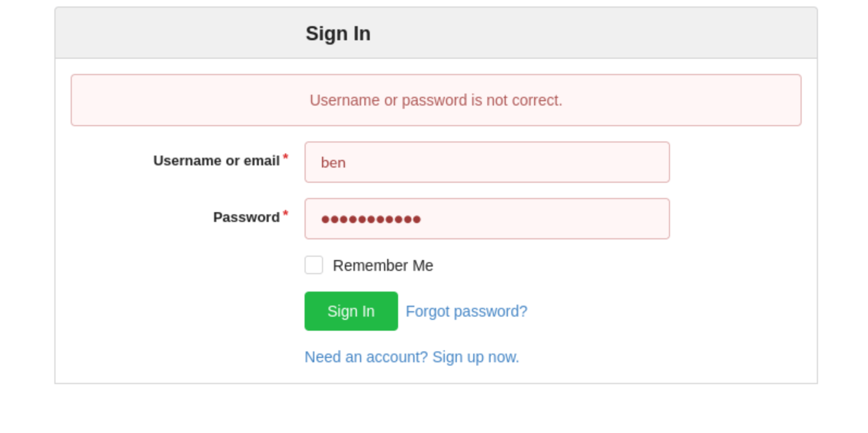Click the Remember Me label text

point(383,265)
